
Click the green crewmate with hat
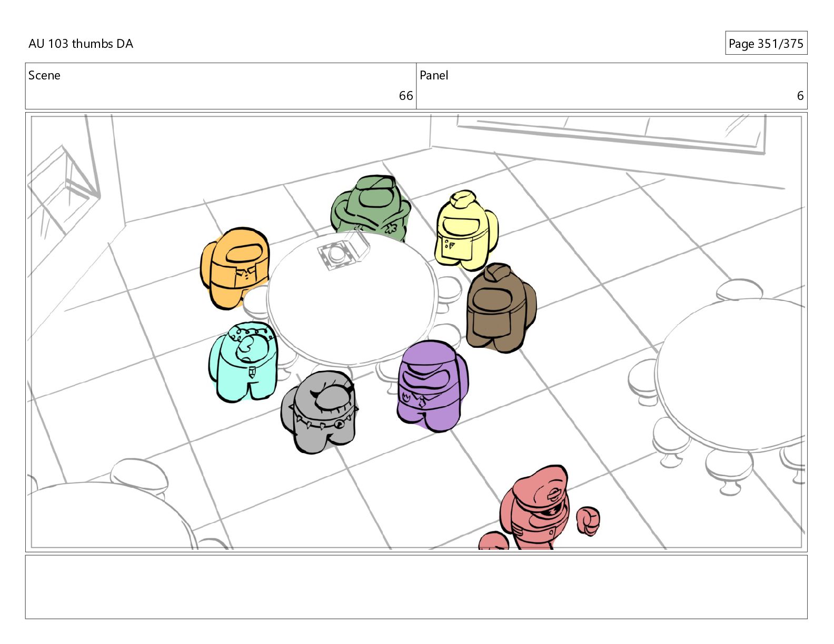click(371, 208)
